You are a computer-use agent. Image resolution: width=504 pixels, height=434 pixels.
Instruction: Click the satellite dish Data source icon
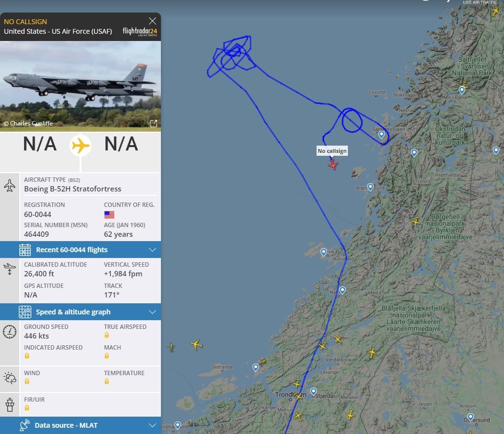25,425
